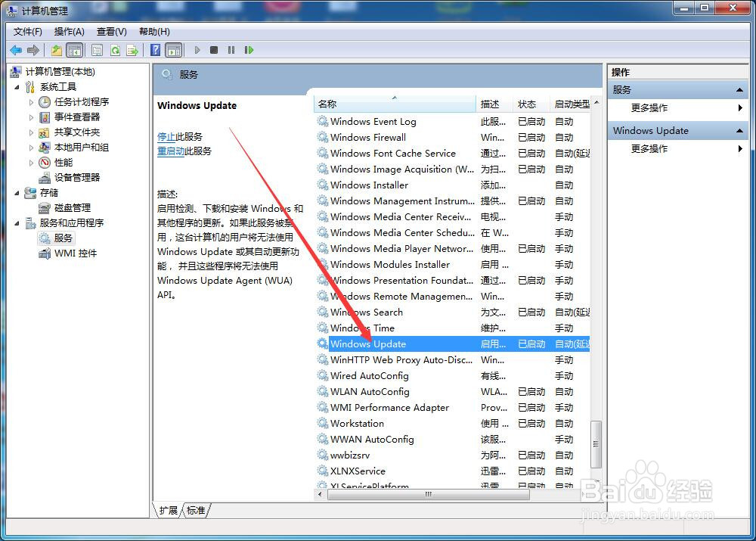The image size is (756, 541).
Task: Click the Pause Service icon
Action: click(x=231, y=50)
